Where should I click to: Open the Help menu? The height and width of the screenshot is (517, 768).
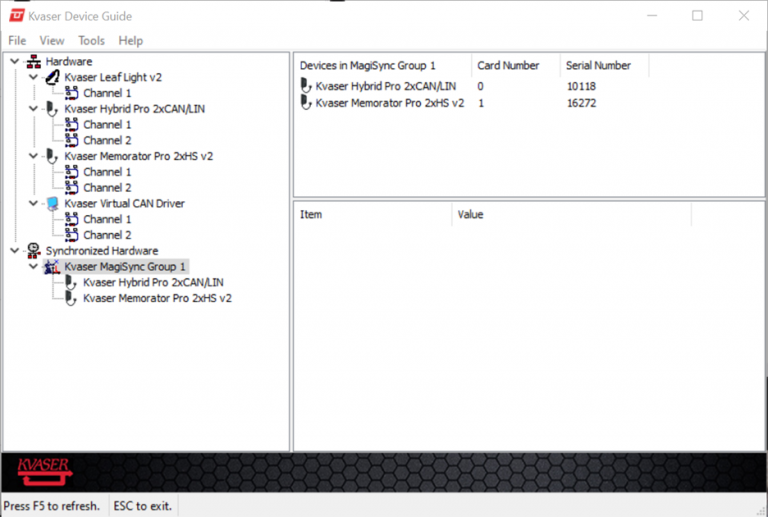(130, 40)
